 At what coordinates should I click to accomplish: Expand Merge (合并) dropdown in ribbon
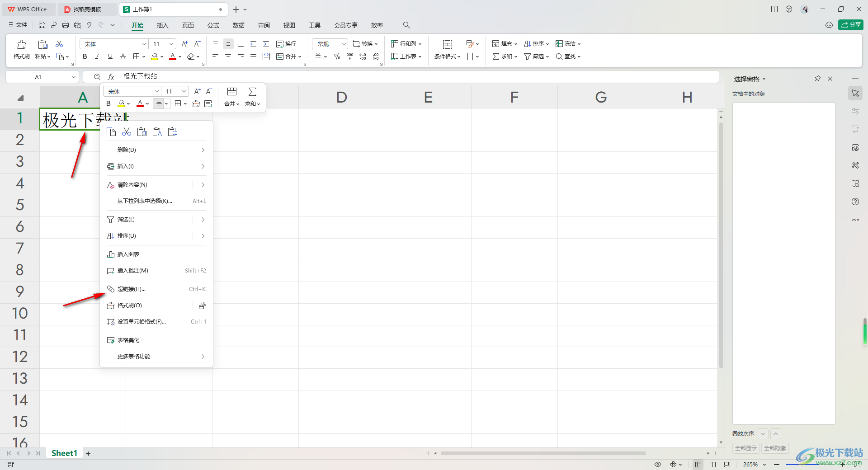click(300, 56)
